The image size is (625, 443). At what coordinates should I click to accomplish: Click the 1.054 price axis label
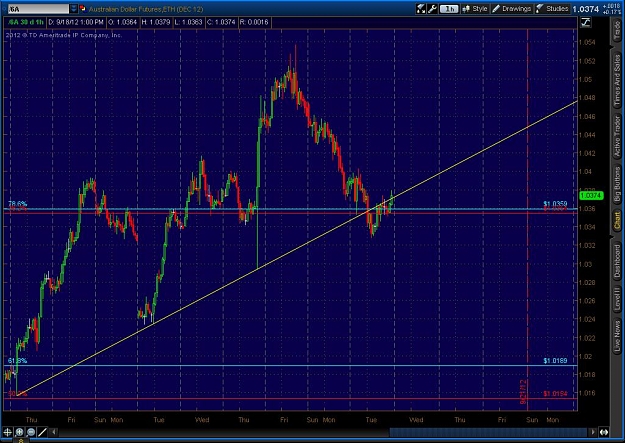tap(587, 42)
